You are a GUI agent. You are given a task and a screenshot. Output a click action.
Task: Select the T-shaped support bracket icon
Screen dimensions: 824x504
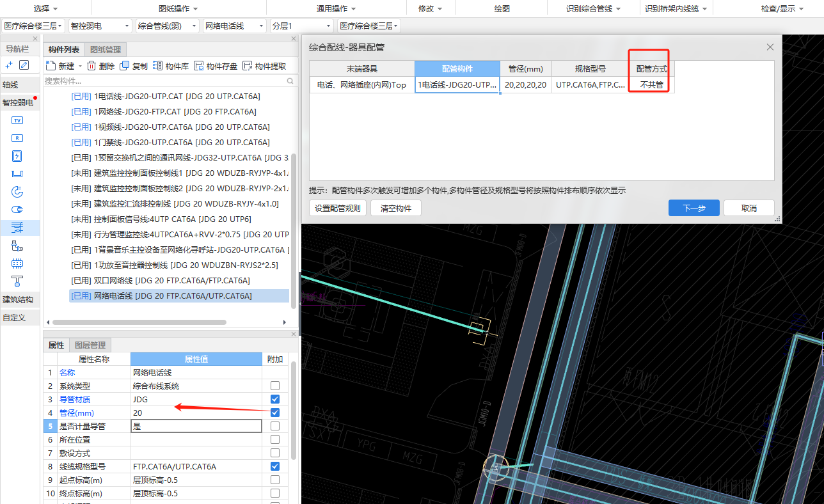pyautogui.click(x=17, y=280)
